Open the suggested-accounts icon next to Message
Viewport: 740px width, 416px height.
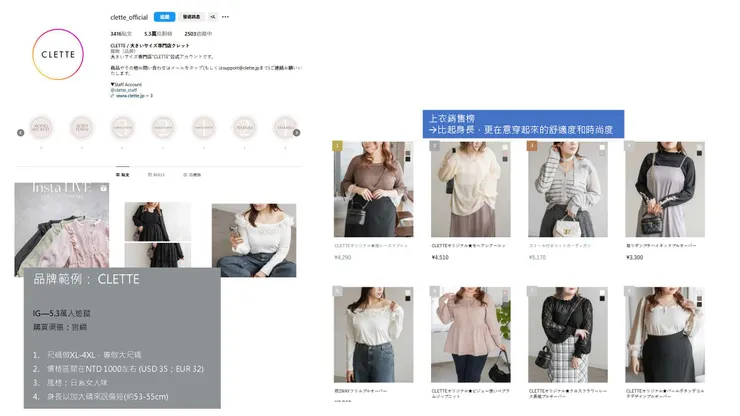[x=212, y=17]
